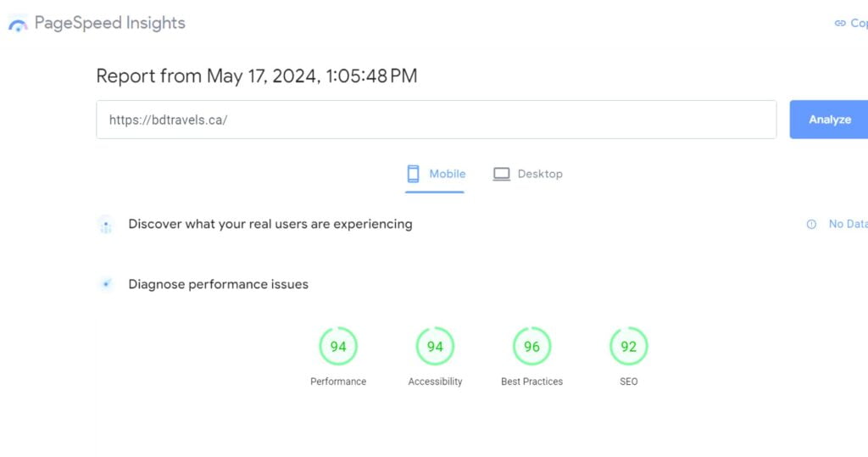
Task: Switch to the Mobile tab
Action: (435, 174)
